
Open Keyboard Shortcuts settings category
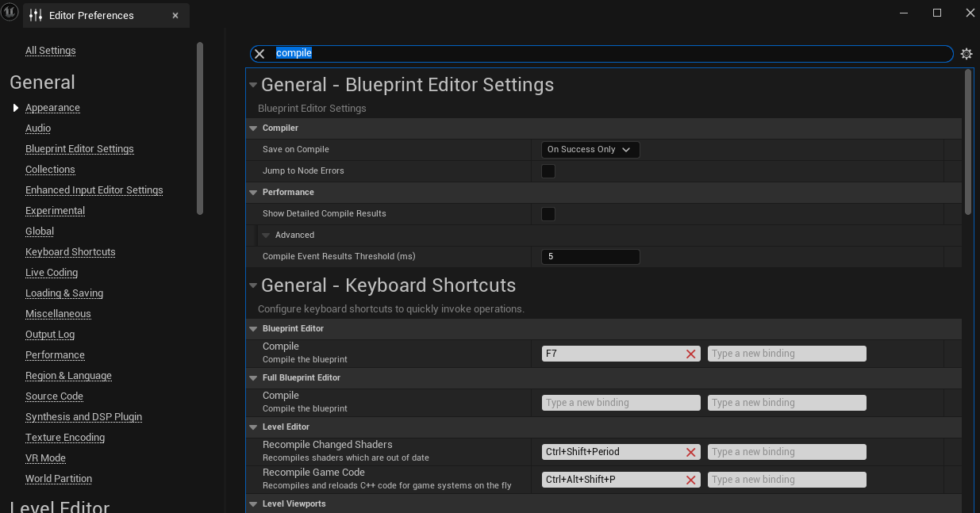click(71, 252)
